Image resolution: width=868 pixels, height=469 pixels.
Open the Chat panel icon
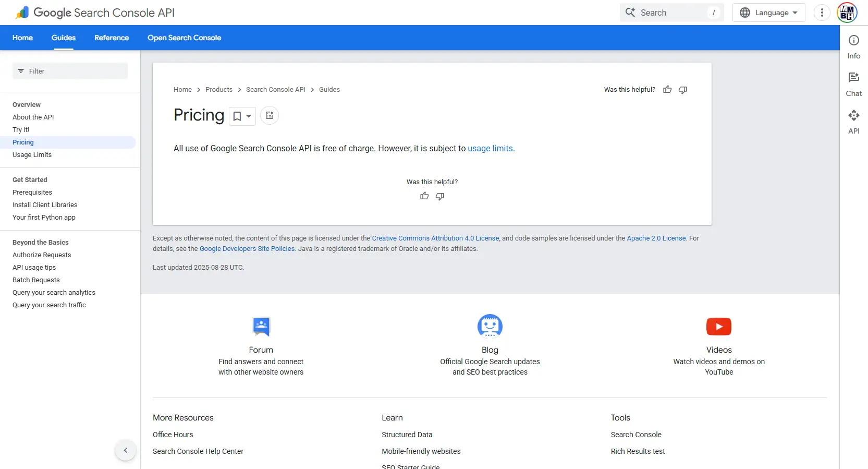[x=853, y=78]
